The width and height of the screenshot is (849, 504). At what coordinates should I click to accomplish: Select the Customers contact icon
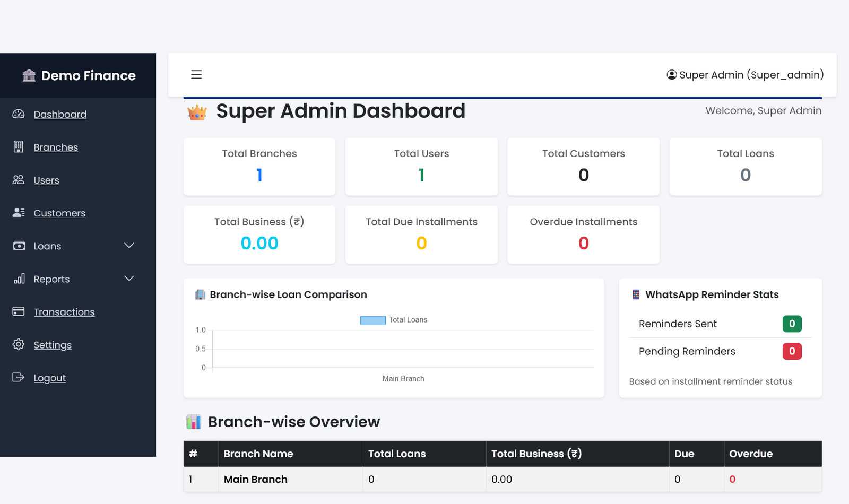click(18, 213)
